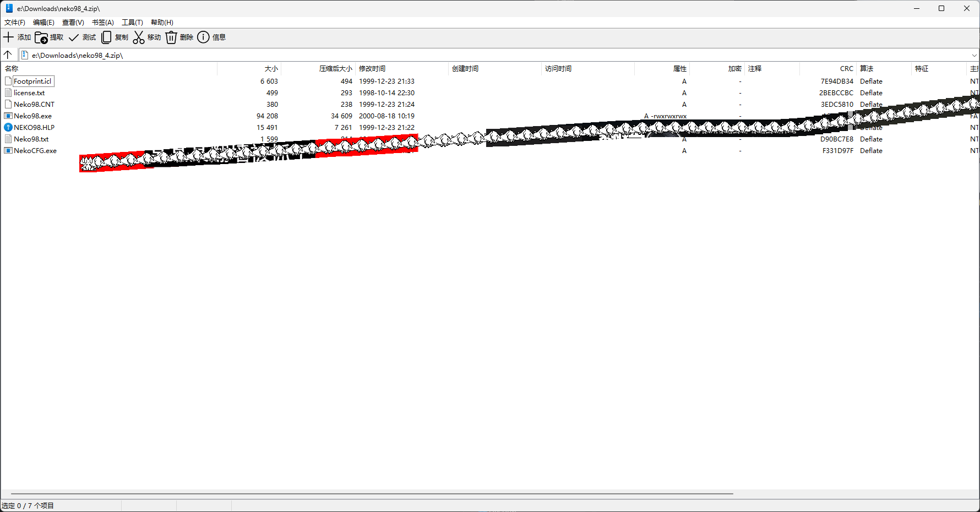The width and height of the screenshot is (980, 512).
Task: Open the 文件(F) menu
Action: [x=15, y=23]
